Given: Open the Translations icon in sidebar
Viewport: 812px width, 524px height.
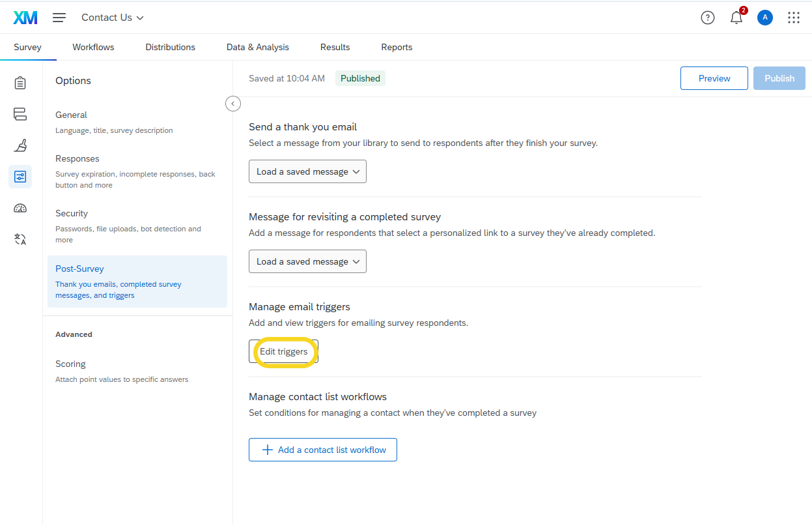Looking at the screenshot, I should [20, 239].
